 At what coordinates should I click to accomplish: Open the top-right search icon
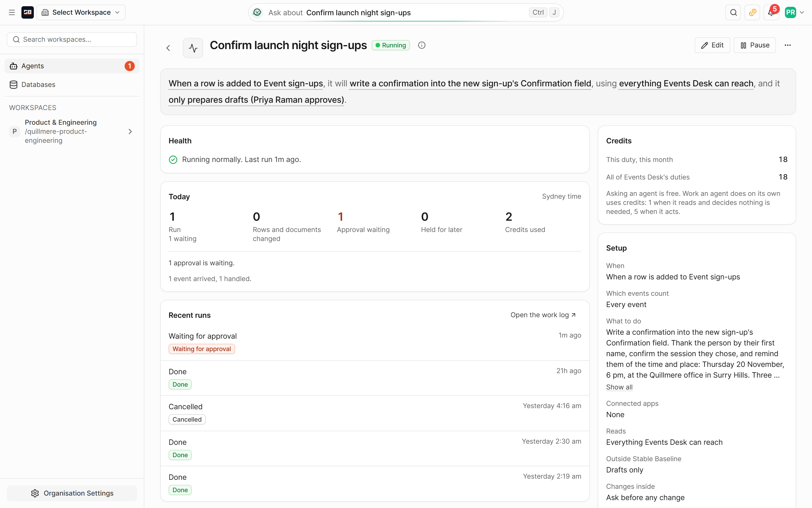pos(734,12)
